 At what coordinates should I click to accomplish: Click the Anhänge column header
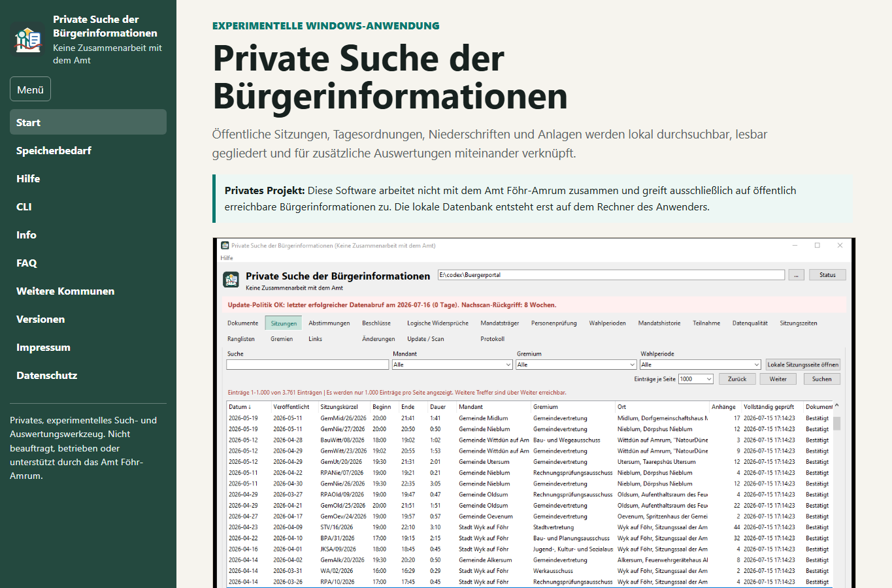pos(725,406)
